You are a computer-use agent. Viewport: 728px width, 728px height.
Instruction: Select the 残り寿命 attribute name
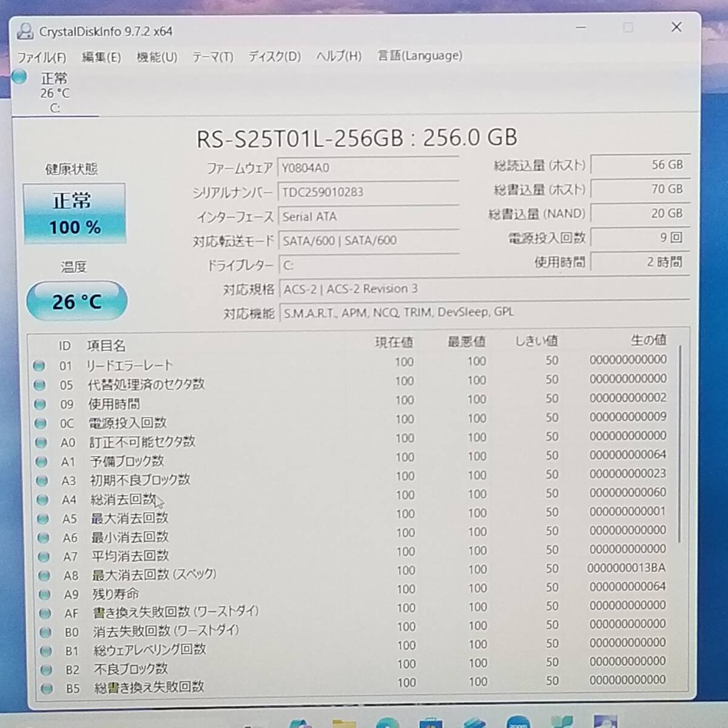pyautogui.click(x=115, y=594)
